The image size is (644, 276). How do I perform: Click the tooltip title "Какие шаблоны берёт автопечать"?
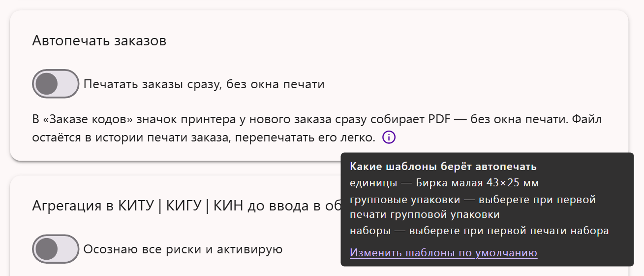coord(443,167)
